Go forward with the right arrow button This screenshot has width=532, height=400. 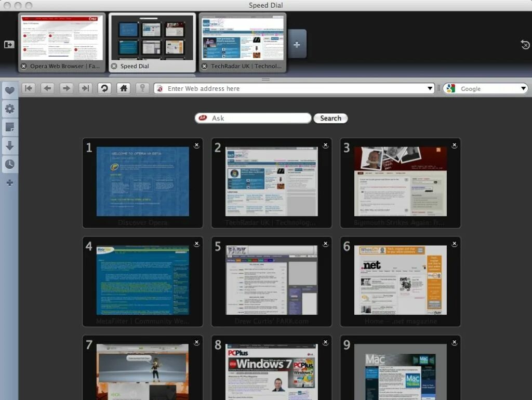tap(66, 88)
